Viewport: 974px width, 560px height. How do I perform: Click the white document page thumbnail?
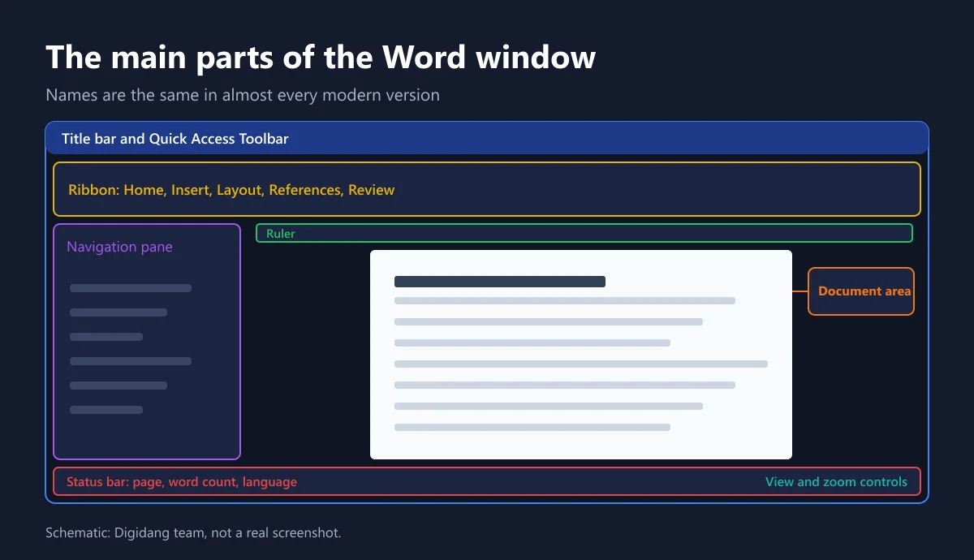pyautogui.click(x=581, y=355)
